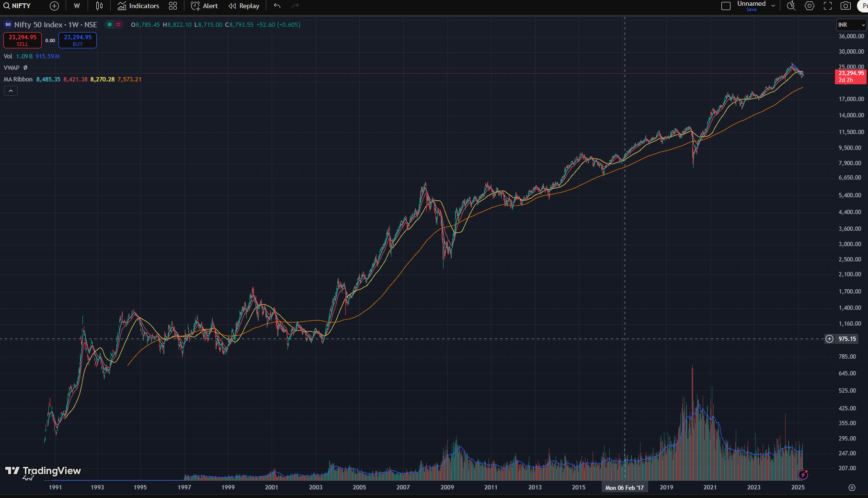The width and height of the screenshot is (868, 498).
Task: Click the purple lightning events icon
Action: point(803,475)
